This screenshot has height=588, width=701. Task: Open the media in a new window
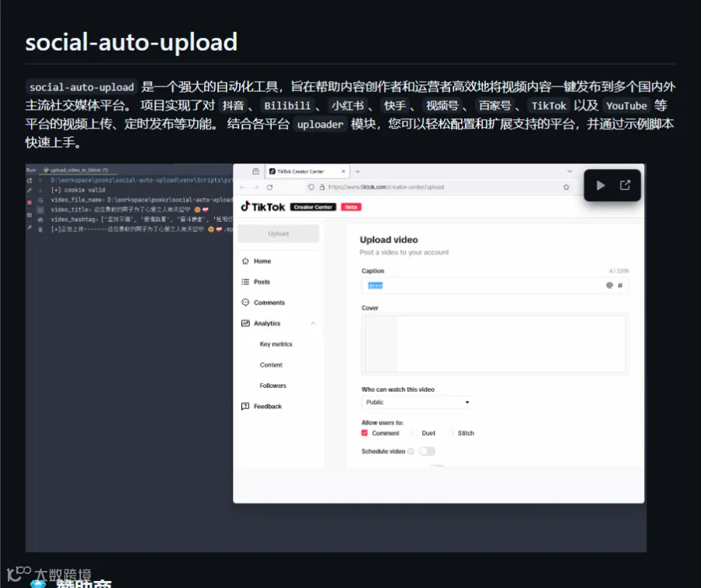[625, 185]
